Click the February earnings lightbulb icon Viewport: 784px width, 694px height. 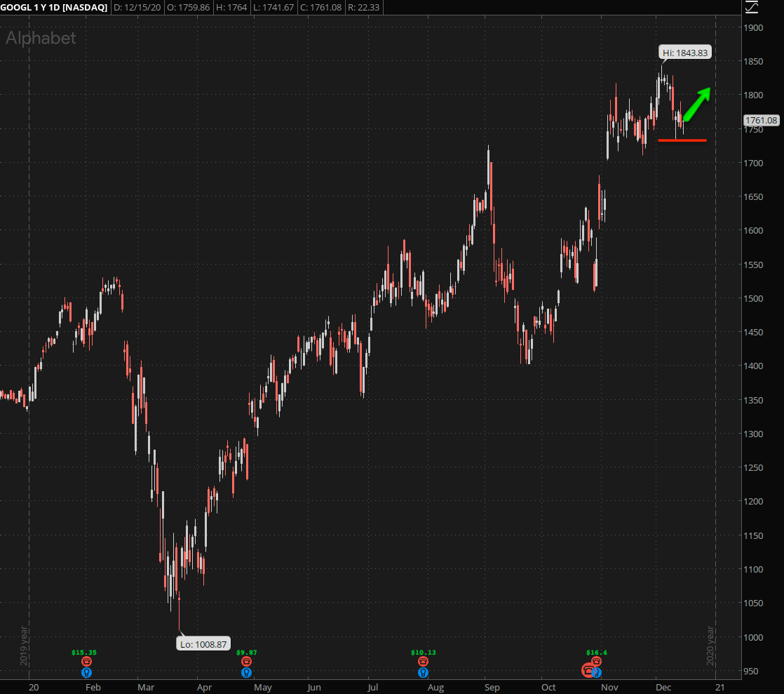click(86, 673)
